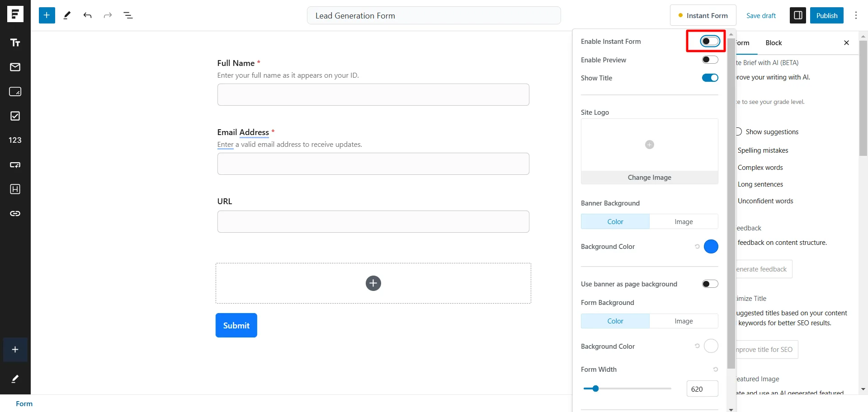Select the Image tab for Banner Background
Screen dimensions: 868x412
pyautogui.click(x=683, y=221)
